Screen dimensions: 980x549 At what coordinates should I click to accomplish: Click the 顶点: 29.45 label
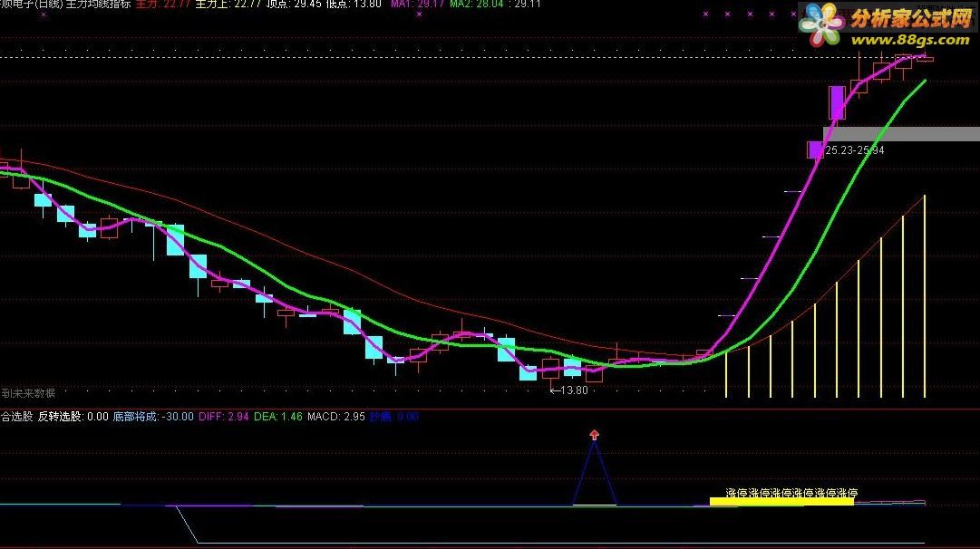[294, 4]
